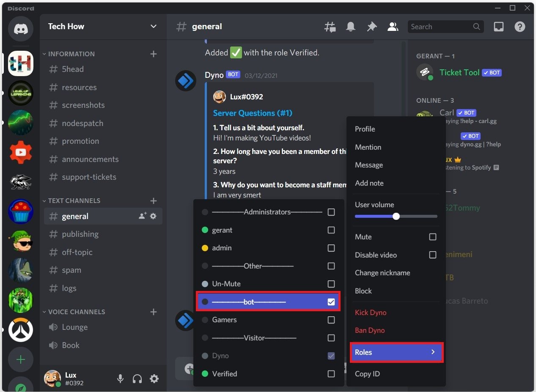Adjust the User volume slider

[396, 216]
